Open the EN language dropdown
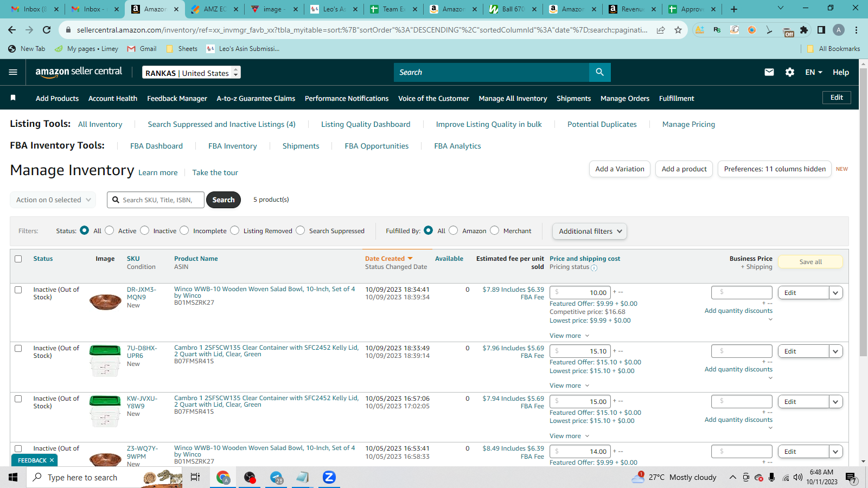 tap(814, 72)
